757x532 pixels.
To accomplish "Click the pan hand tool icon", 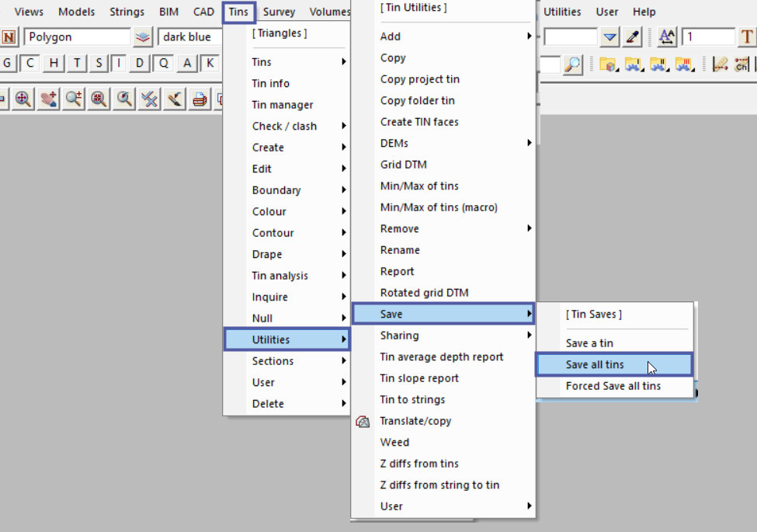I will point(49,99).
